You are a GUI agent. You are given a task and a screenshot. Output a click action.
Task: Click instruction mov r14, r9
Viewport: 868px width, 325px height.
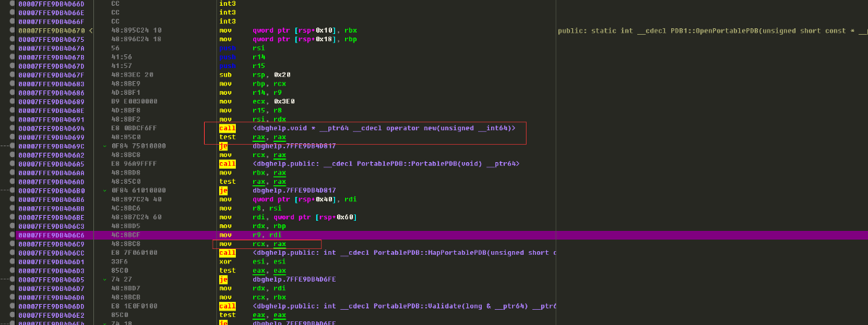pos(250,93)
